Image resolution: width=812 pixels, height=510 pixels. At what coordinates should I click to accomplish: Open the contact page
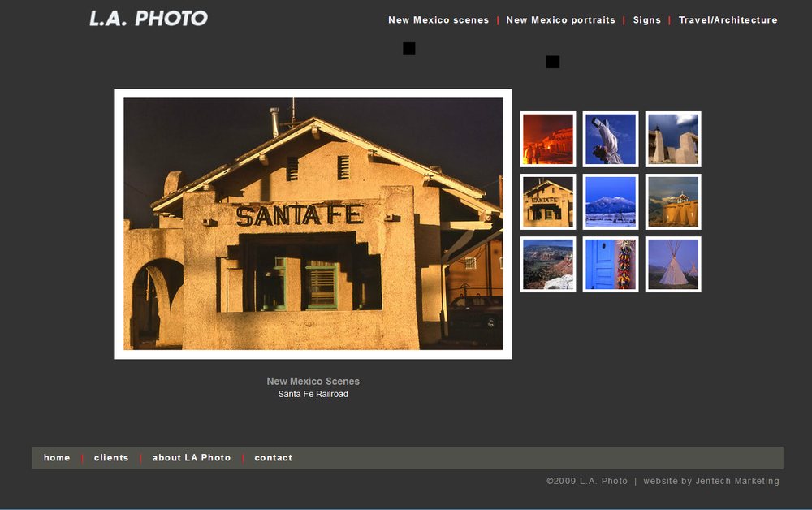[x=274, y=458]
